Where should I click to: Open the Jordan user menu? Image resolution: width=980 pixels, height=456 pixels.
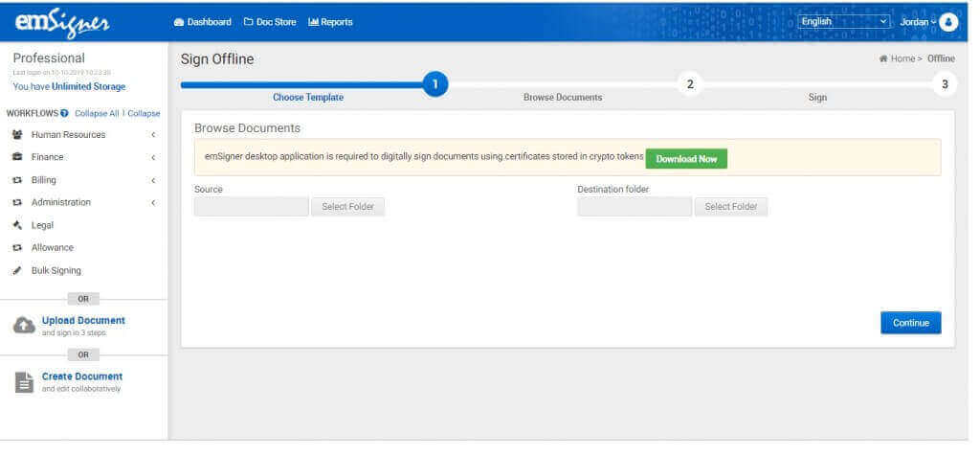tap(918, 22)
